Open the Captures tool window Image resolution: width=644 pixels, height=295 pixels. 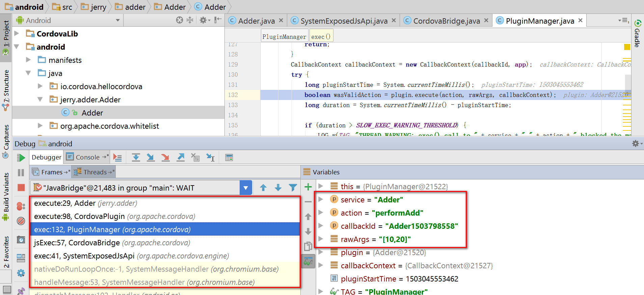[6, 141]
